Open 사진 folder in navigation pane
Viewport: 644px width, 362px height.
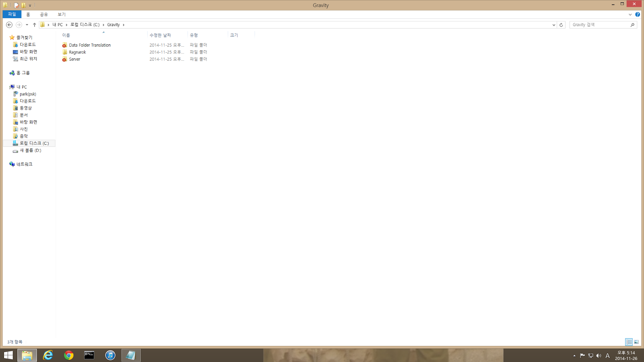click(24, 129)
